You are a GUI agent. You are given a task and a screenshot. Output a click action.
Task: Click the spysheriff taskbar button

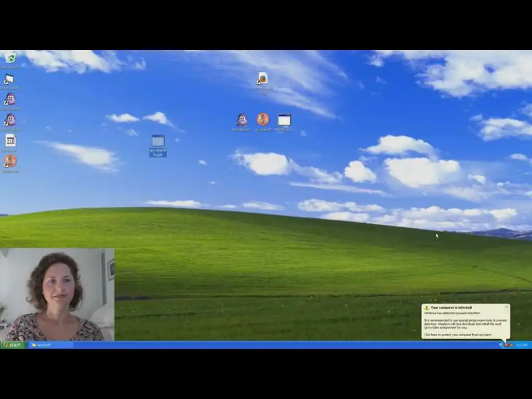(x=51, y=345)
